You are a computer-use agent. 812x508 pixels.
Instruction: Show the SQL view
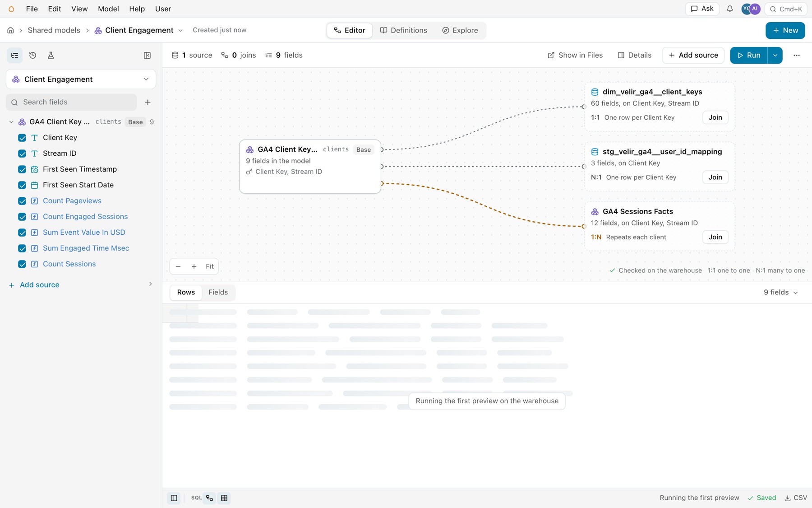pyautogui.click(x=196, y=498)
